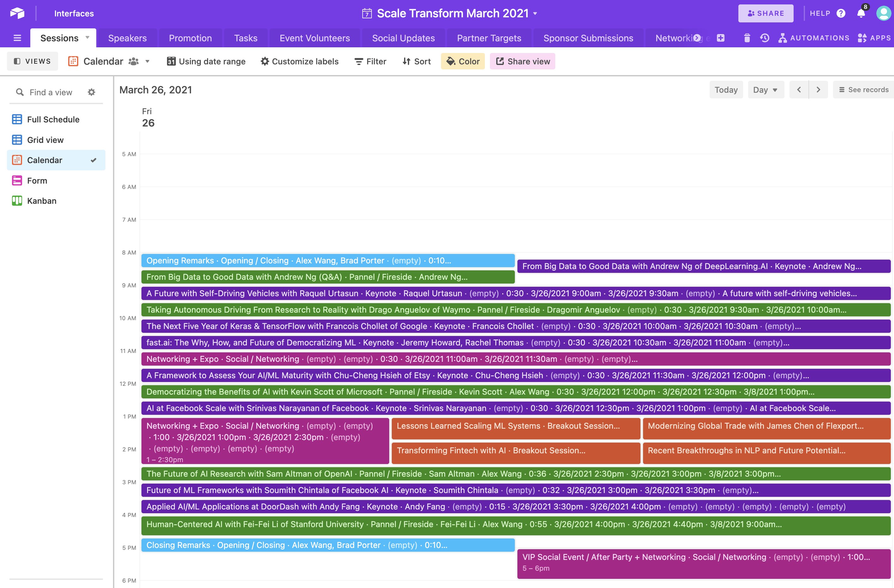Expand Sessions tab dropdown arrow
The height and width of the screenshot is (588, 894).
[x=87, y=38]
